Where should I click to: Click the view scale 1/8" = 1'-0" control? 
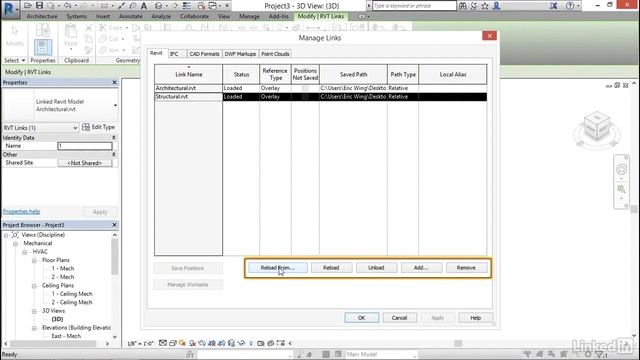click(x=140, y=344)
